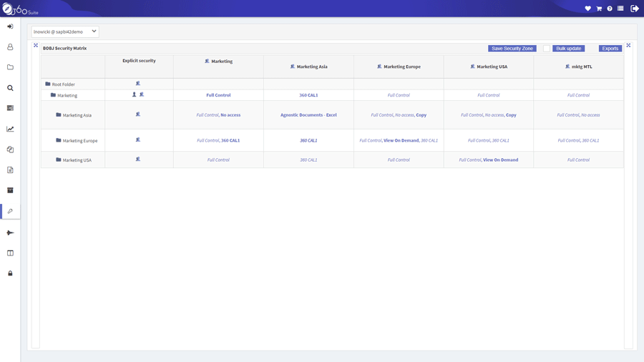Click Full Control in Marketing Europe column, USA row

(x=399, y=160)
